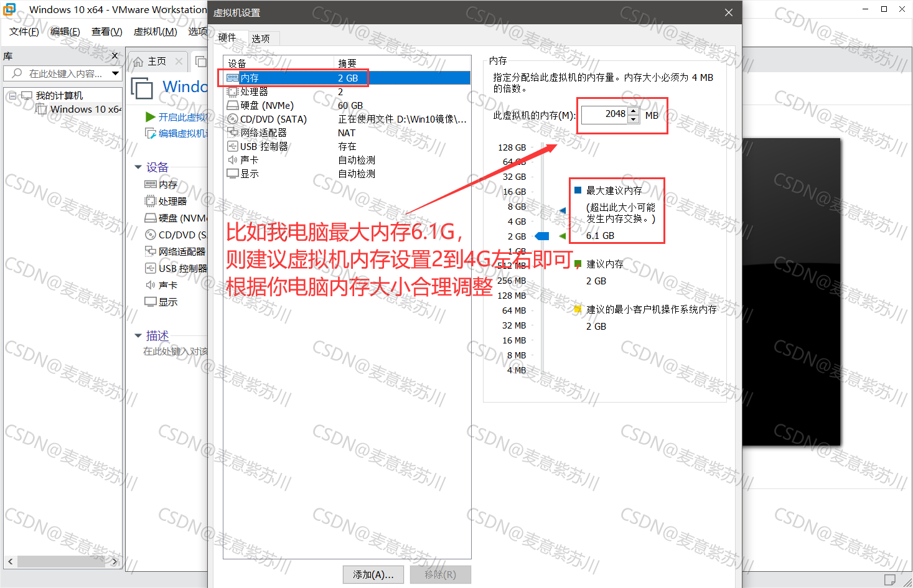Click library scrollbar left arrow
The image size is (913, 588).
click(x=11, y=561)
